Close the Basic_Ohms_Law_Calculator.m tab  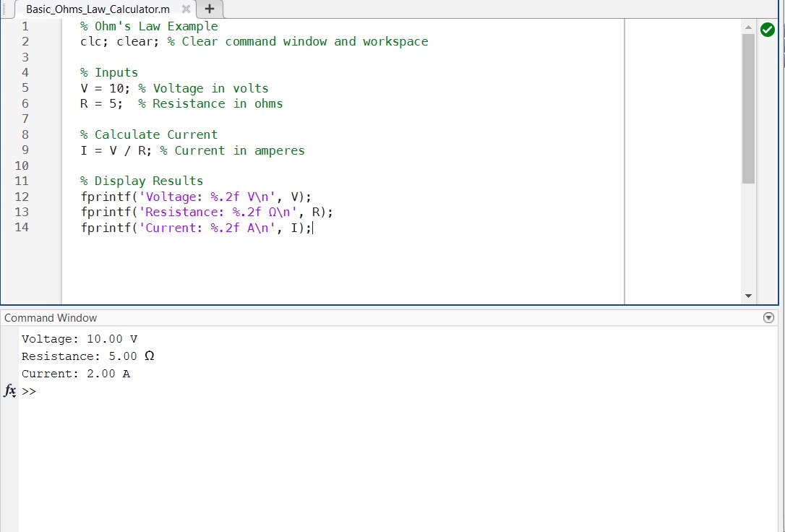186,9
